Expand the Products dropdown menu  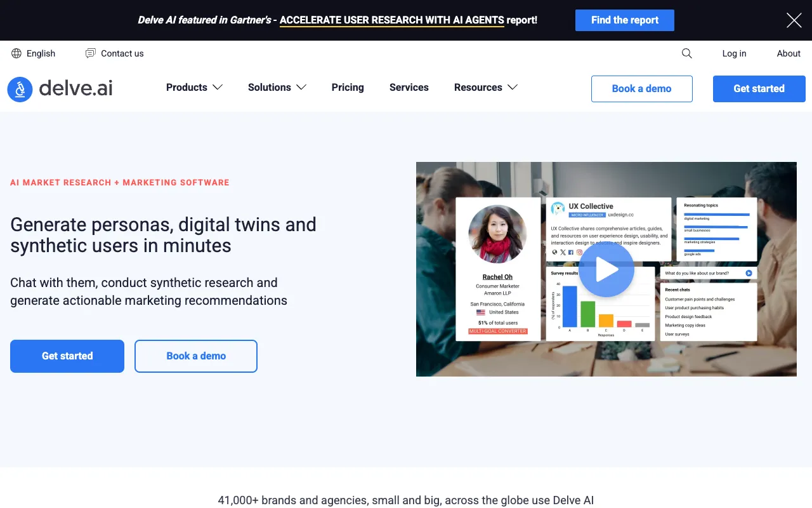(x=194, y=88)
